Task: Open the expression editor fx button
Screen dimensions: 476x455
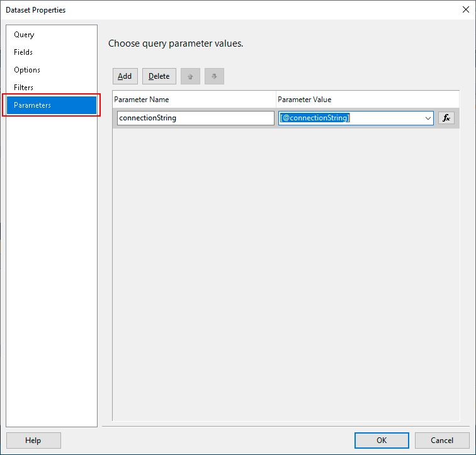Action: pos(446,118)
